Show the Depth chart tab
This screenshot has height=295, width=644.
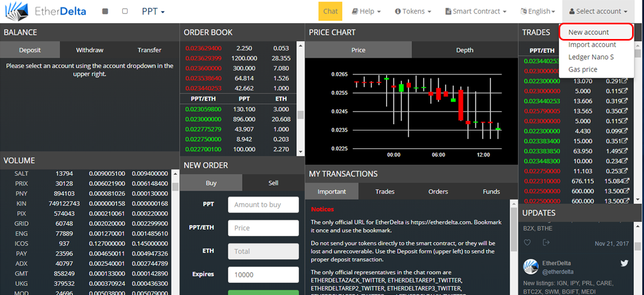click(x=464, y=50)
